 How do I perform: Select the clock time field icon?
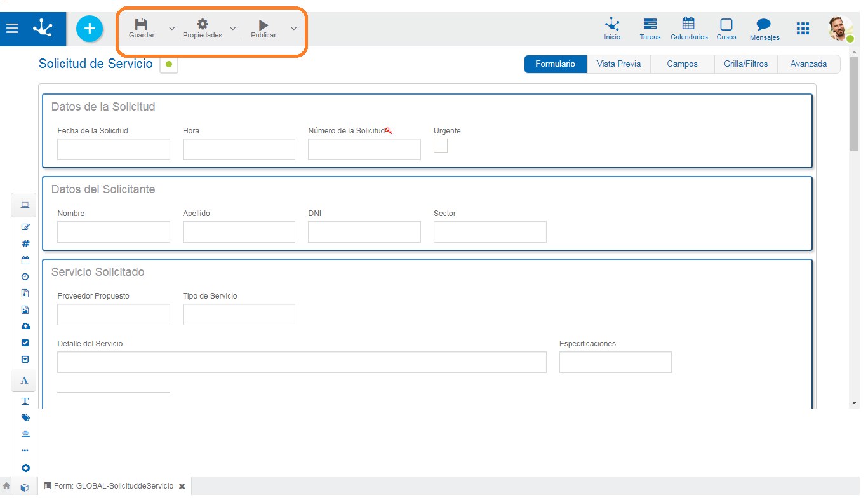[25, 276]
